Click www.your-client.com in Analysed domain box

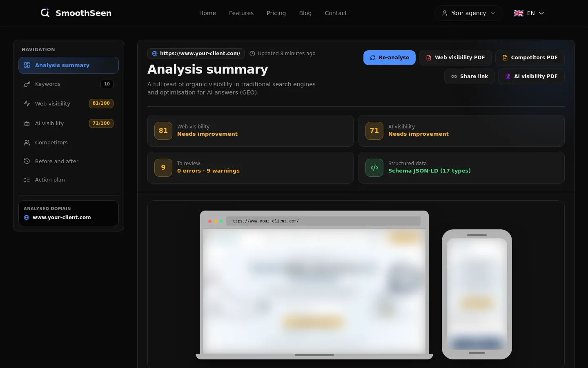pos(62,218)
